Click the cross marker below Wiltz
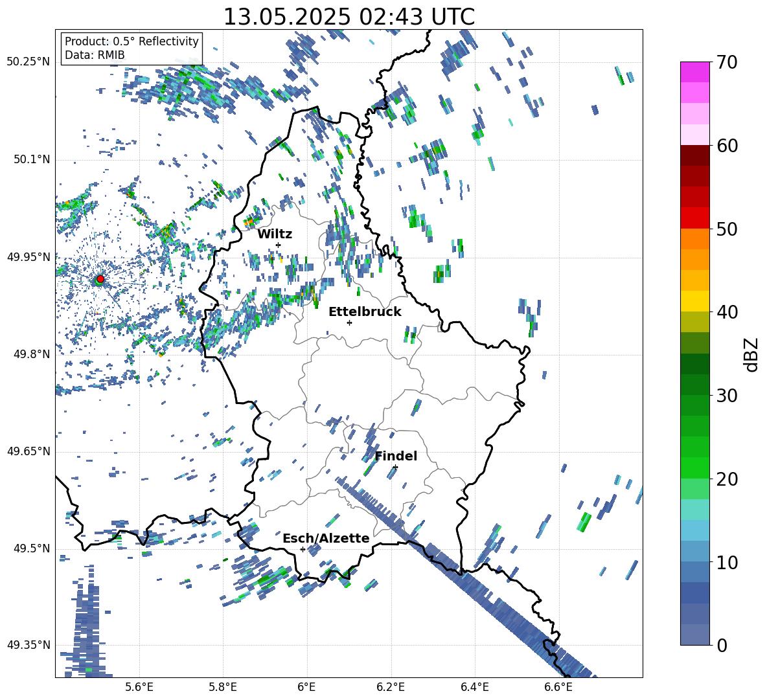Image resolution: width=767 pixels, height=700 pixels. click(x=278, y=245)
